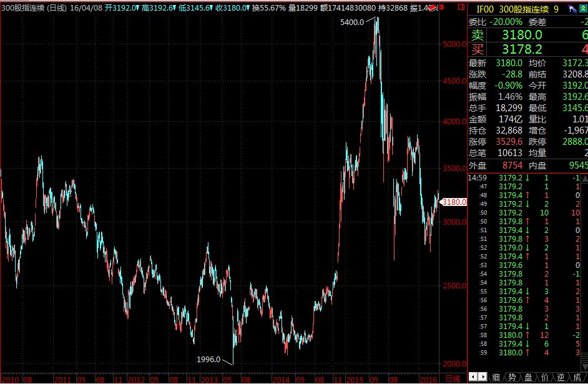
Task: Select the :53 tick row at 3179.6
Action: (524, 265)
